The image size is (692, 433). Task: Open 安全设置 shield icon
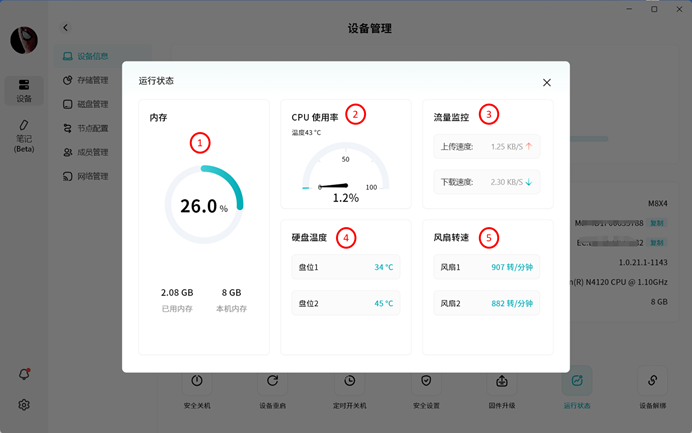(x=426, y=381)
